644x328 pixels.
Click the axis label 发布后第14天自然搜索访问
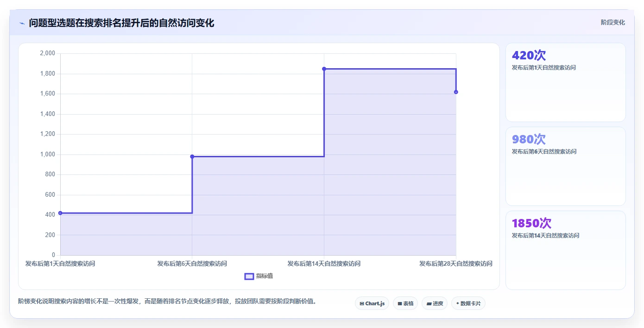324,264
